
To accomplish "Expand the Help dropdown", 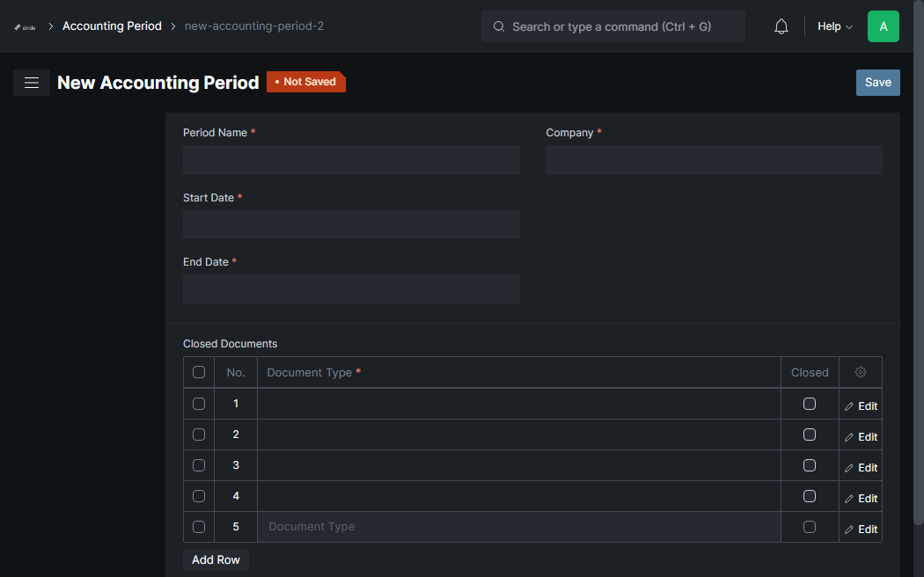I will (834, 26).
